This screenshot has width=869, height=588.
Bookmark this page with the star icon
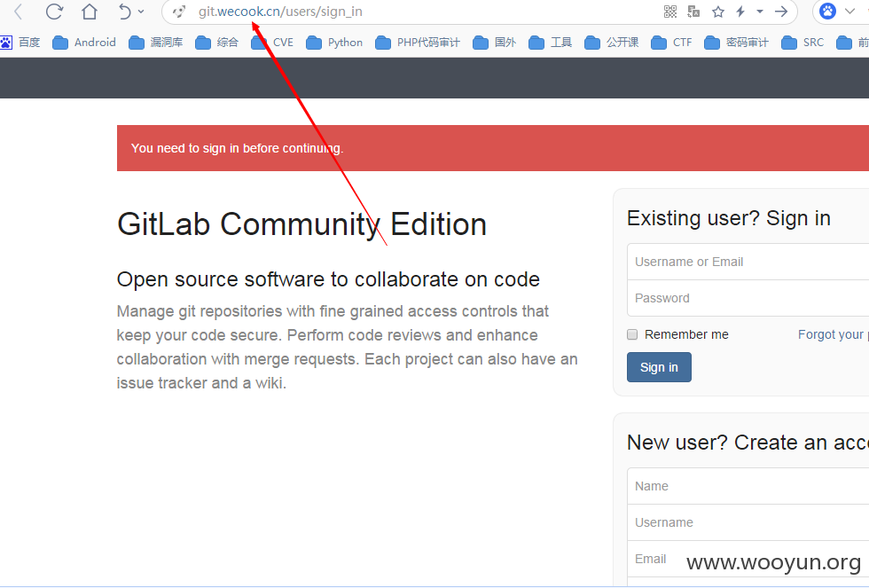point(717,12)
